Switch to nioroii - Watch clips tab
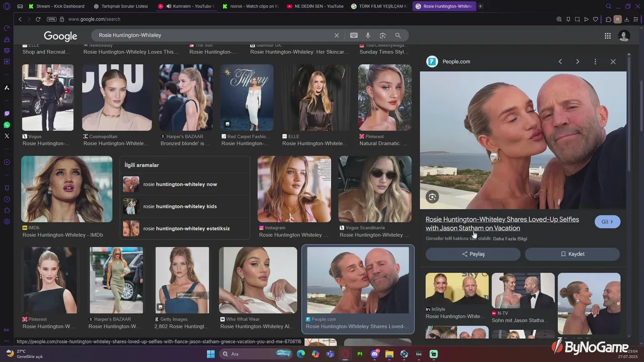The image size is (644, 362). 251,6
